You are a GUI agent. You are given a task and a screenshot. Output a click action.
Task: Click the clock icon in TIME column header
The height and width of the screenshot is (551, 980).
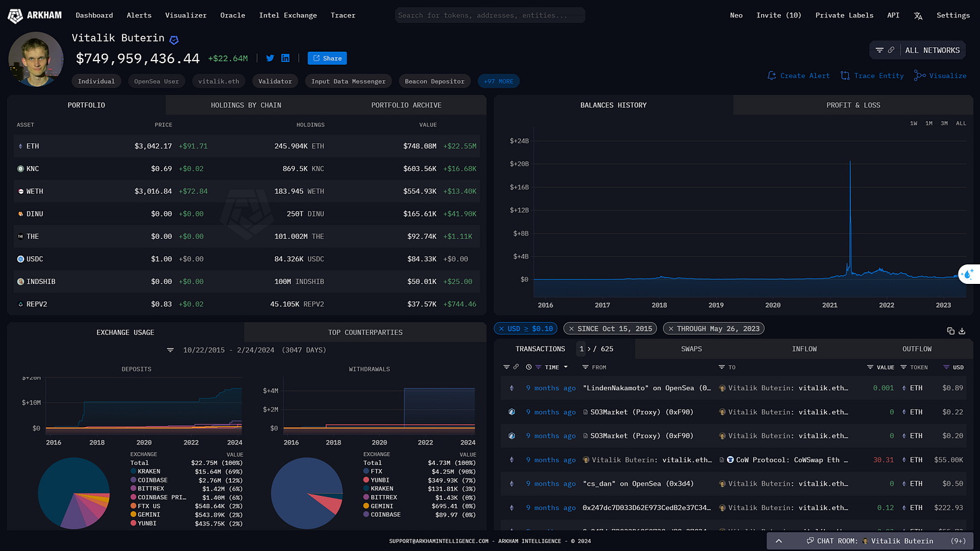(529, 367)
